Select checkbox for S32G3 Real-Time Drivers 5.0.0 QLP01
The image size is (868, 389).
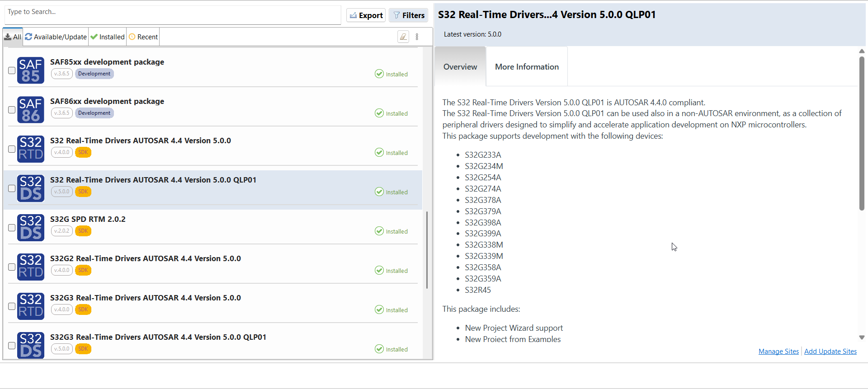[12, 346]
